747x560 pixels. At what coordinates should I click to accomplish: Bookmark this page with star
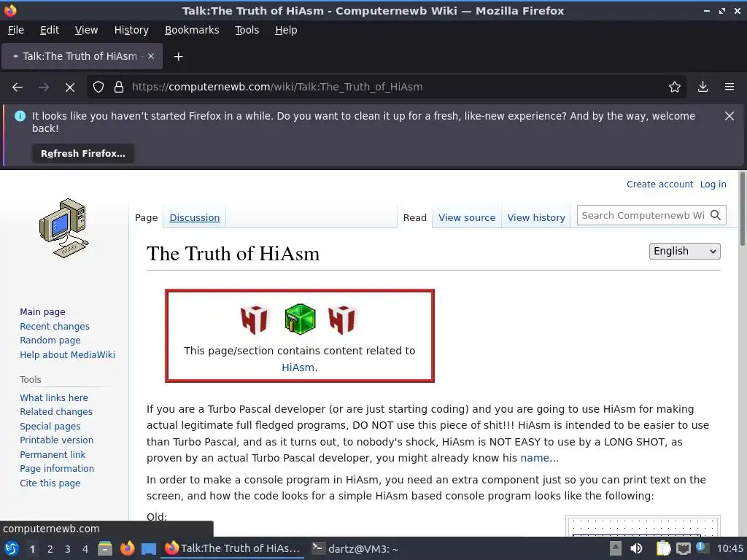tap(675, 87)
